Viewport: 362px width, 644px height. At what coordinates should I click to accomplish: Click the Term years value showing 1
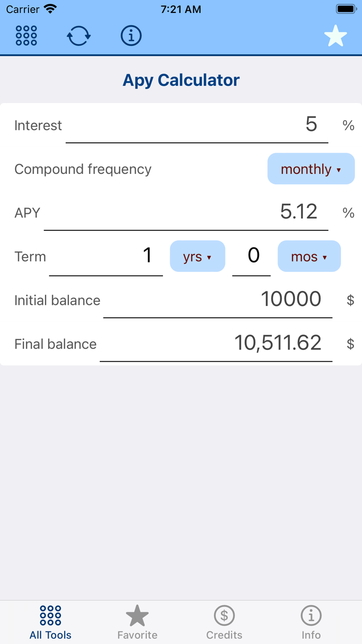pyautogui.click(x=148, y=255)
